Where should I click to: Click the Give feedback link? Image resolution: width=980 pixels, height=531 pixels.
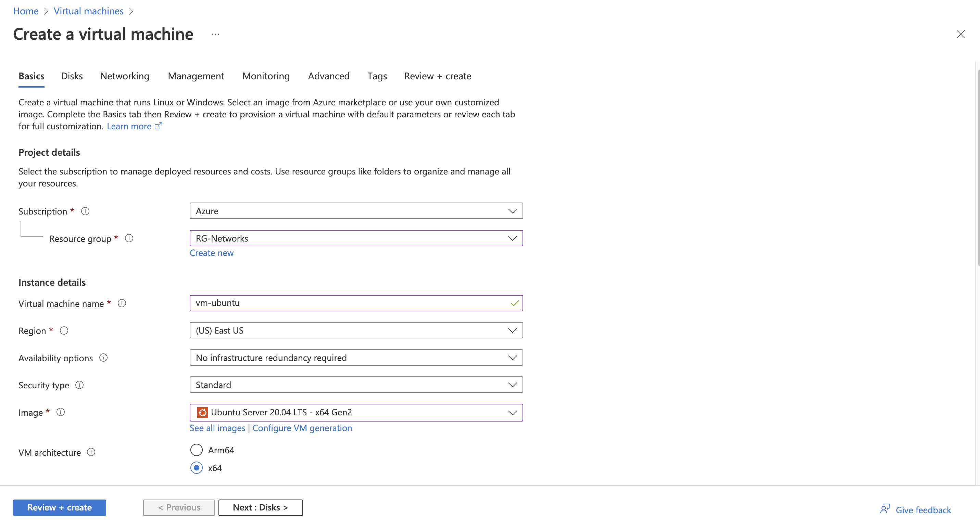923,510
